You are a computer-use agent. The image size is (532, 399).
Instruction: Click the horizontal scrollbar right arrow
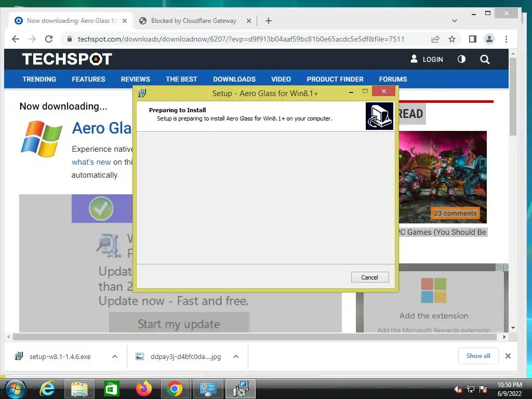pyautogui.click(x=504, y=337)
